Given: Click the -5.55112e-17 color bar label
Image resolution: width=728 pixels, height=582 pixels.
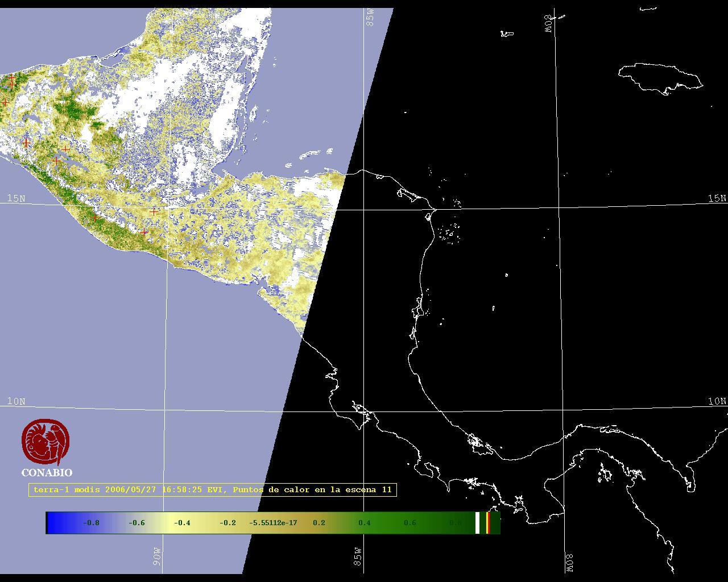Looking at the screenshot, I should (x=273, y=523).
